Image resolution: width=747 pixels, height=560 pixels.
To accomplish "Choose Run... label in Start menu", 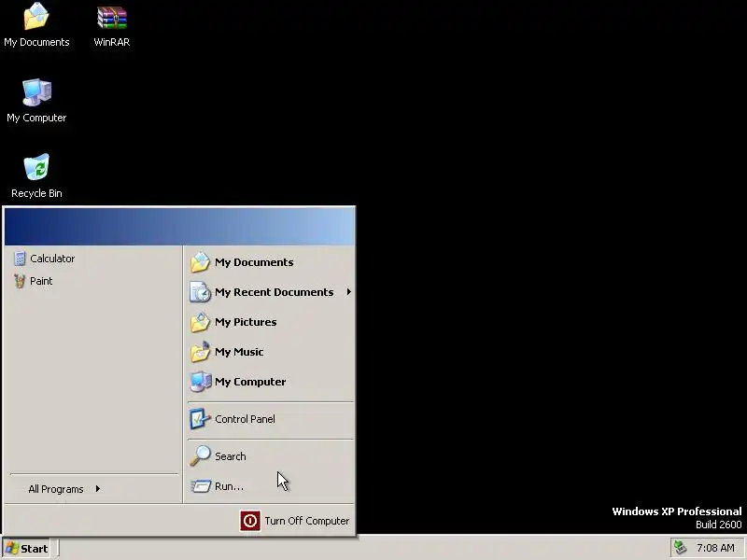I will (x=229, y=486).
